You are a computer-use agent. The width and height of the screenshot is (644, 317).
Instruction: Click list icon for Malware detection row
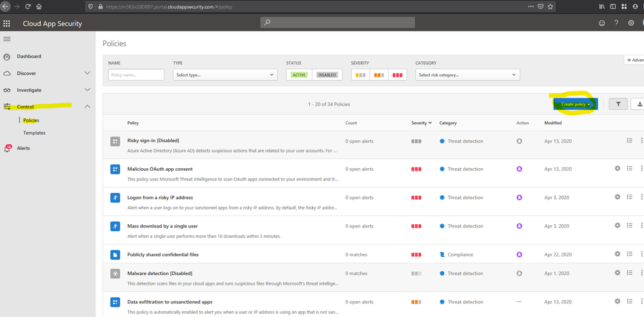tap(629, 273)
